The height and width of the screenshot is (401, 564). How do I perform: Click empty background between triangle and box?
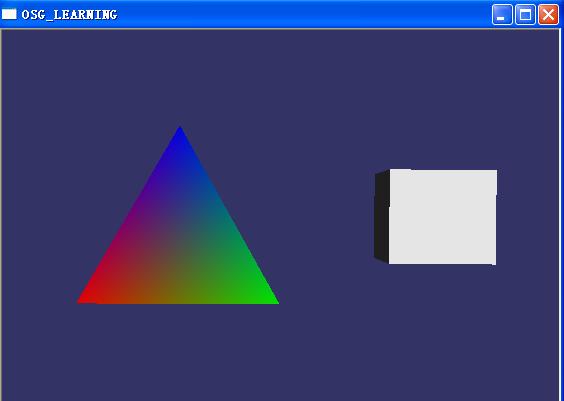click(x=324, y=216)
